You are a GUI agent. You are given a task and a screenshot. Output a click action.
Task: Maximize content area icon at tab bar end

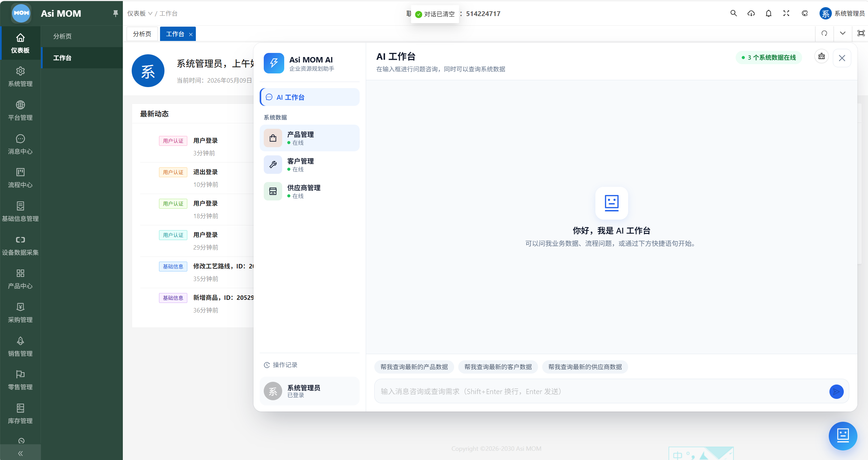tap(861, 33)
